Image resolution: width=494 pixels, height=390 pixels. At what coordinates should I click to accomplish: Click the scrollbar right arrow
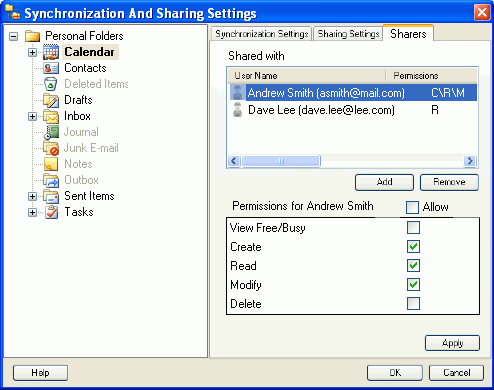tap(470, 161)
